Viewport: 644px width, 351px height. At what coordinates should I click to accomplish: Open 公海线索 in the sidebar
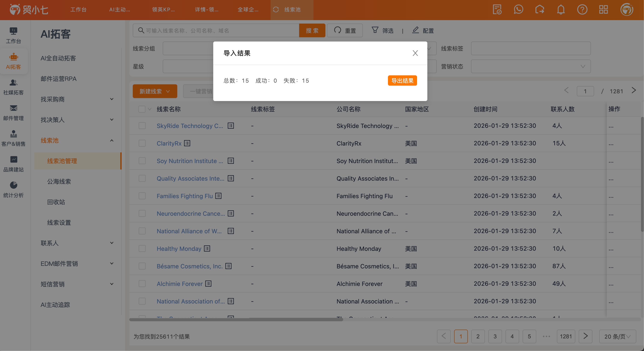(59, 181)
